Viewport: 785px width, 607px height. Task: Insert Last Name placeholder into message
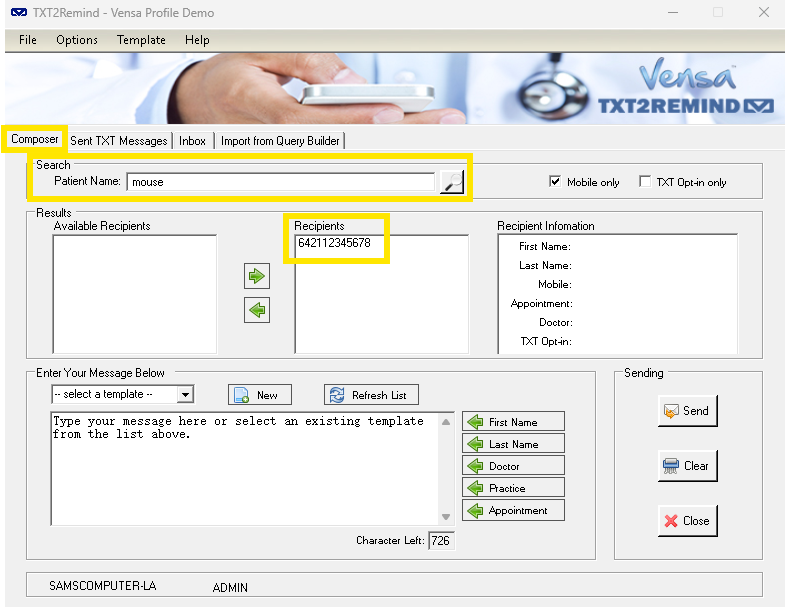(513, 444)
